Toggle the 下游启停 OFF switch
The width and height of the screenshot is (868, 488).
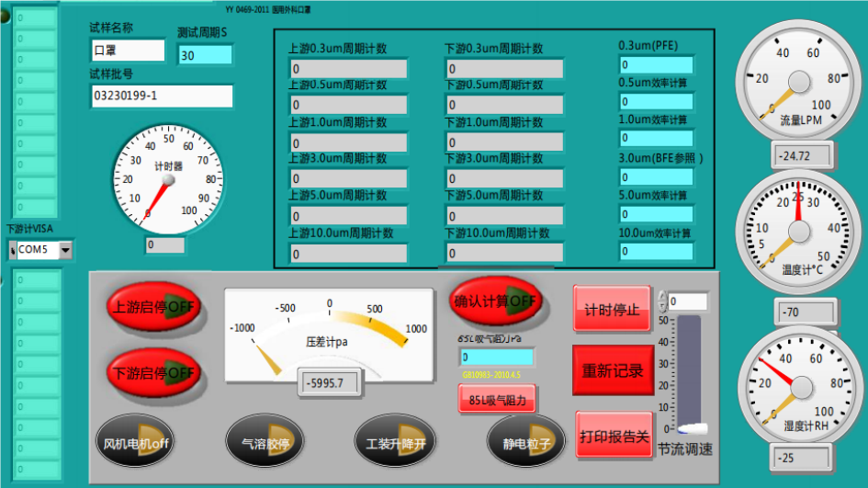pyautogui.click(x=153, y=373)
